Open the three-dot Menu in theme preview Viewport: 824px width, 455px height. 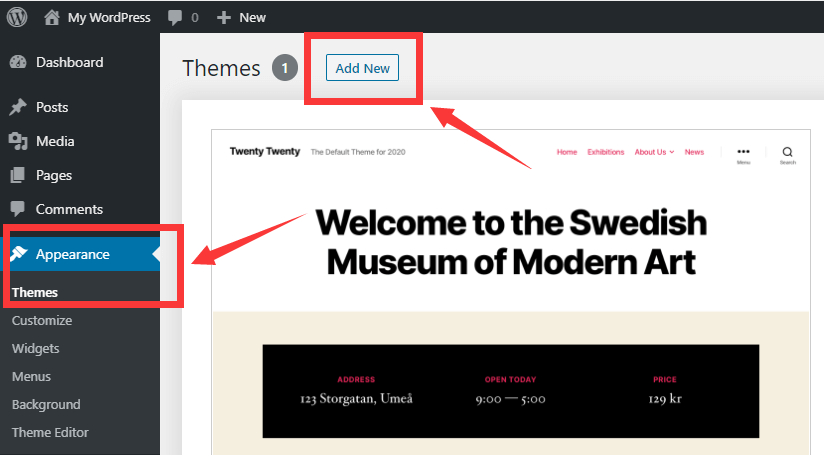(743, 152)
